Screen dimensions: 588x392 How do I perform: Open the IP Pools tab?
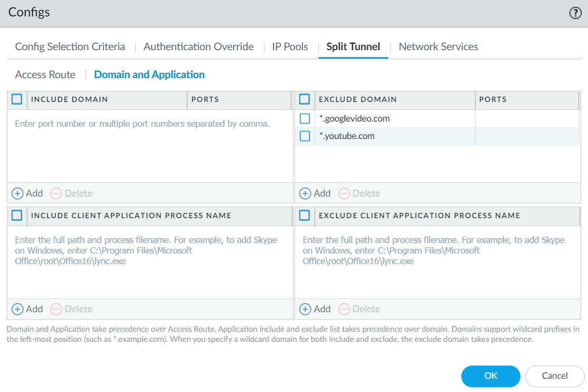point(290,46)
